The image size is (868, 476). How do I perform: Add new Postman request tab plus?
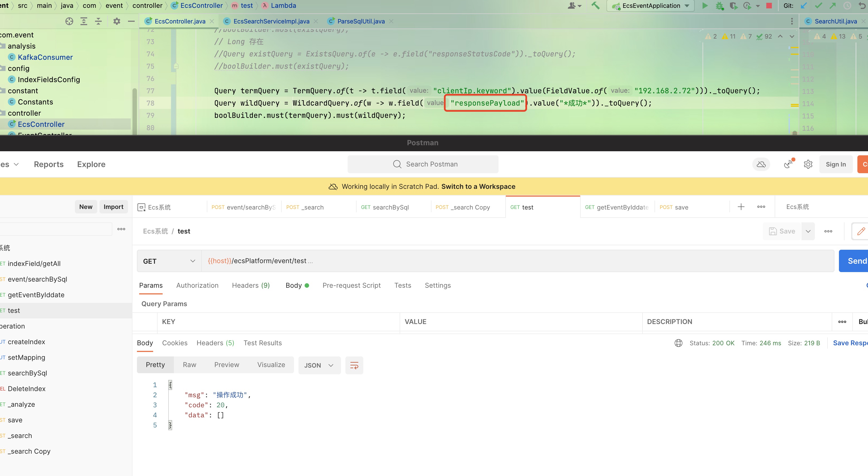pyautogui.click(x=741, y=207)
